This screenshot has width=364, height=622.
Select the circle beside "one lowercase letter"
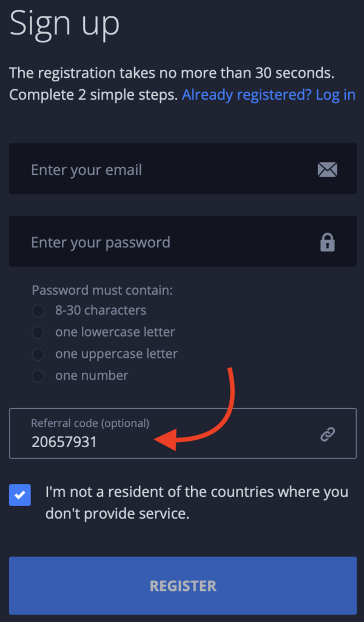click(38, 332)
